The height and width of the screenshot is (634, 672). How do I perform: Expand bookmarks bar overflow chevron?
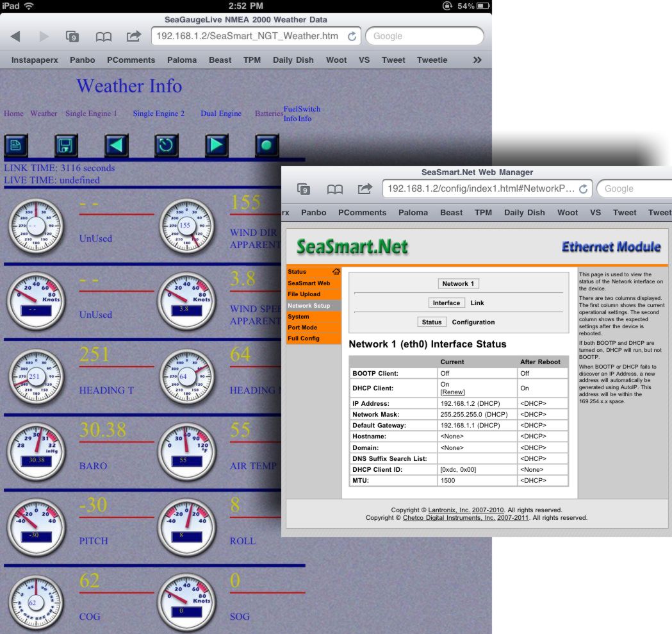point(477,60)
